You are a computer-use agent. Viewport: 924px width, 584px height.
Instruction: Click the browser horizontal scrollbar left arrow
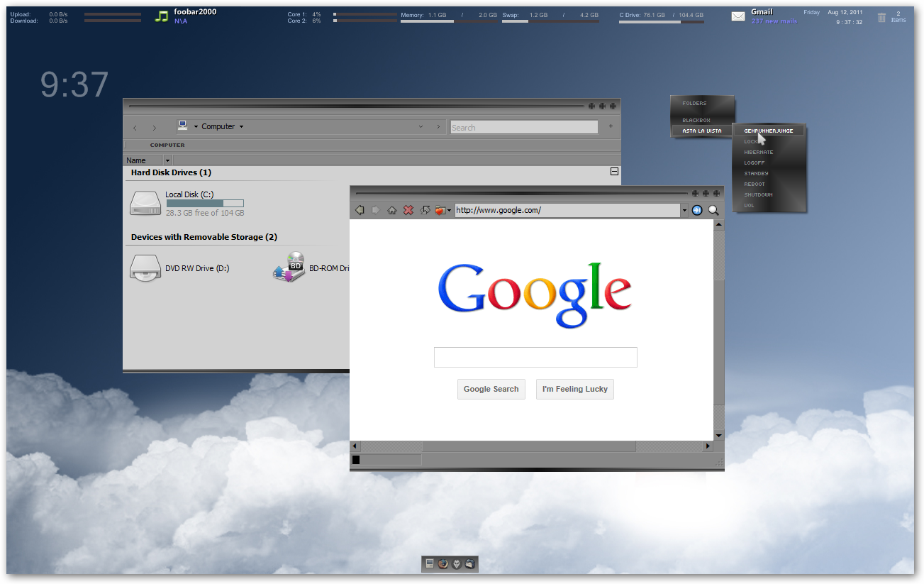click(355, 446)
